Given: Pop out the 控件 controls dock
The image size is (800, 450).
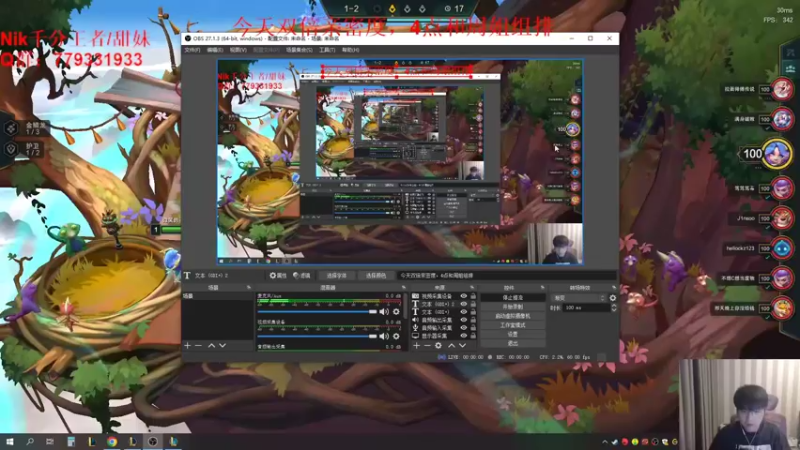Looking at the screenshot, I should click(542, 288).
